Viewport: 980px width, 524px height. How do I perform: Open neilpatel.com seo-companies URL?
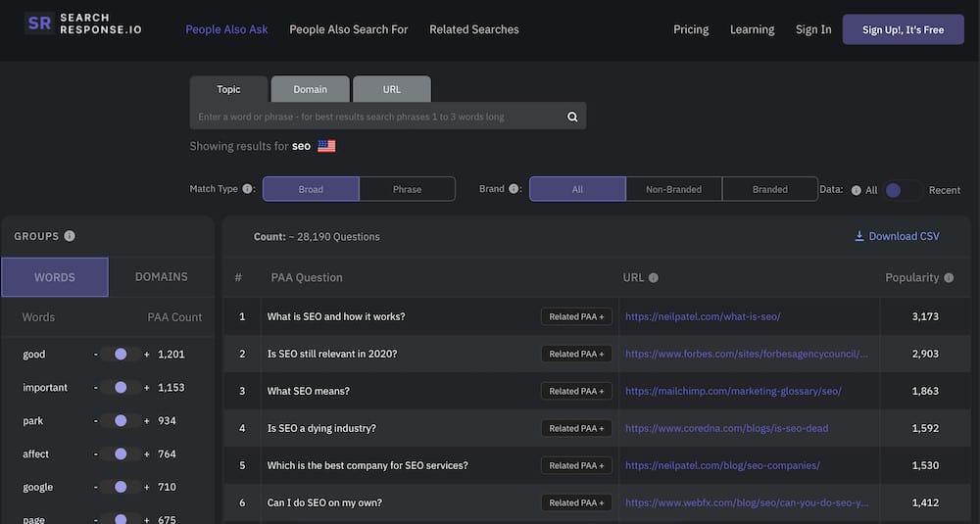pyautogui.click(x=722, y=465)
